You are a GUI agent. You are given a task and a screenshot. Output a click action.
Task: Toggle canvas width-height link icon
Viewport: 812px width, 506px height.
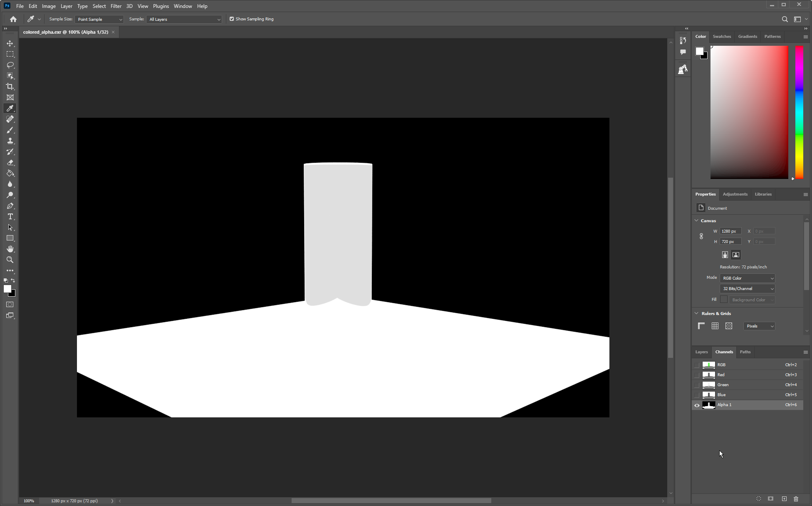[701, 236]
